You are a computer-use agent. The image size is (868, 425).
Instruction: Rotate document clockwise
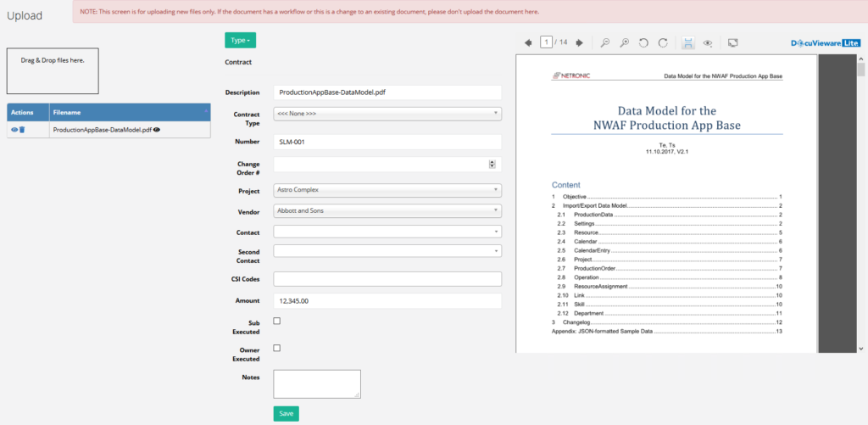663,42
